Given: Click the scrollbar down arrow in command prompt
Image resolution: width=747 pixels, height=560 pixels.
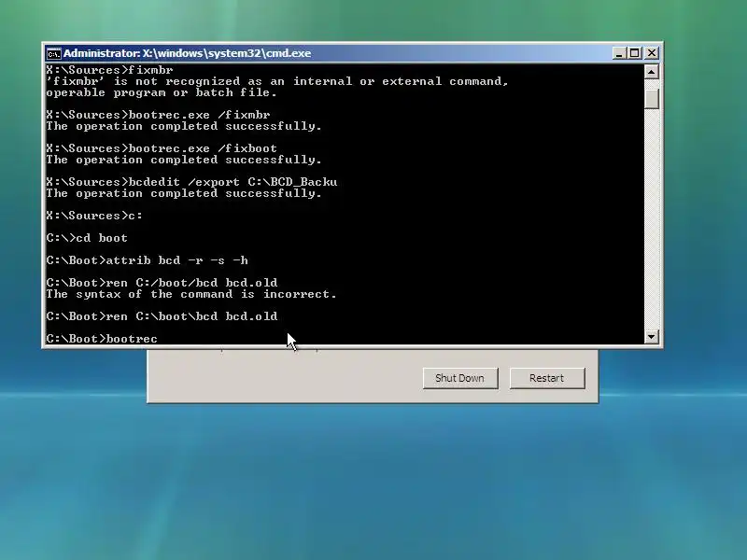Looking at the screenshot, I should click(x=651, y=337).
